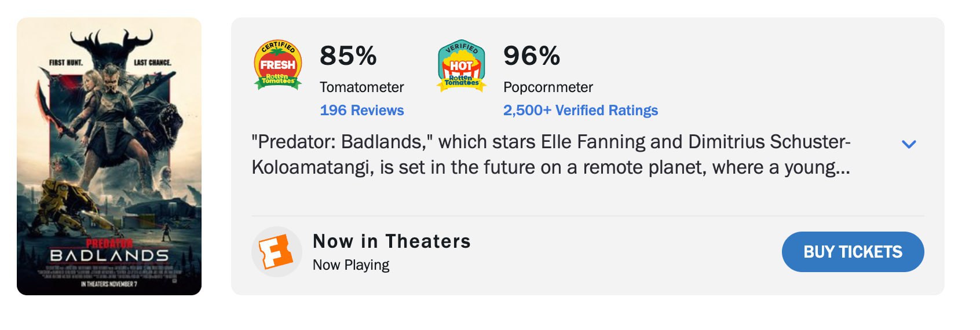
Task: Click the FIRST HUNT tagline on poster
Action: tap(65, 63)
